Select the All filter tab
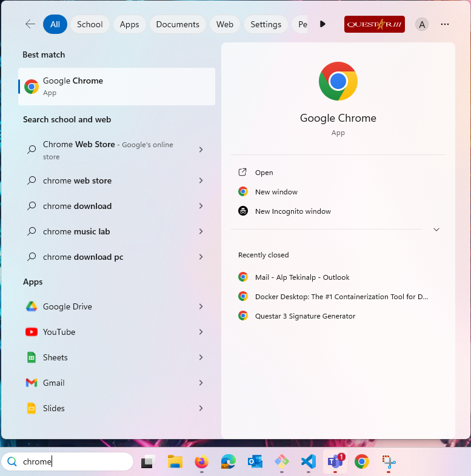The width and height of the screenshot is (471, 476). click(x=55, y=24)
